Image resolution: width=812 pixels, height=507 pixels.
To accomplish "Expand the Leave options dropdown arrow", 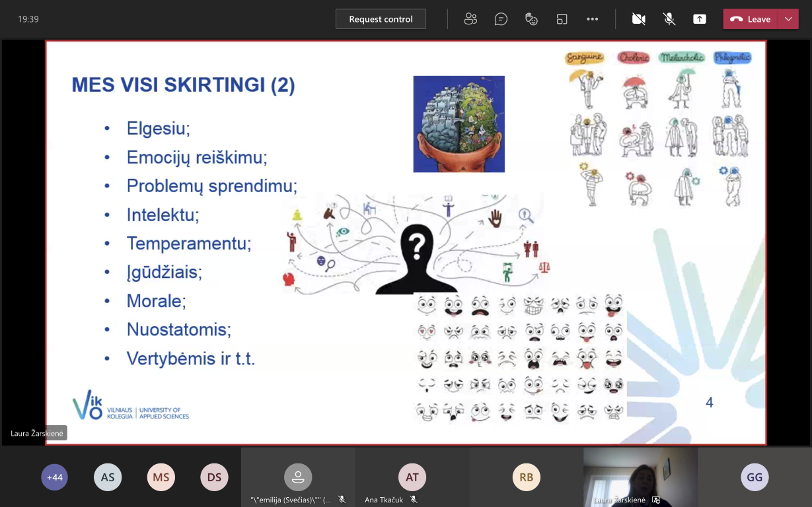I will (x=788, y=19).
